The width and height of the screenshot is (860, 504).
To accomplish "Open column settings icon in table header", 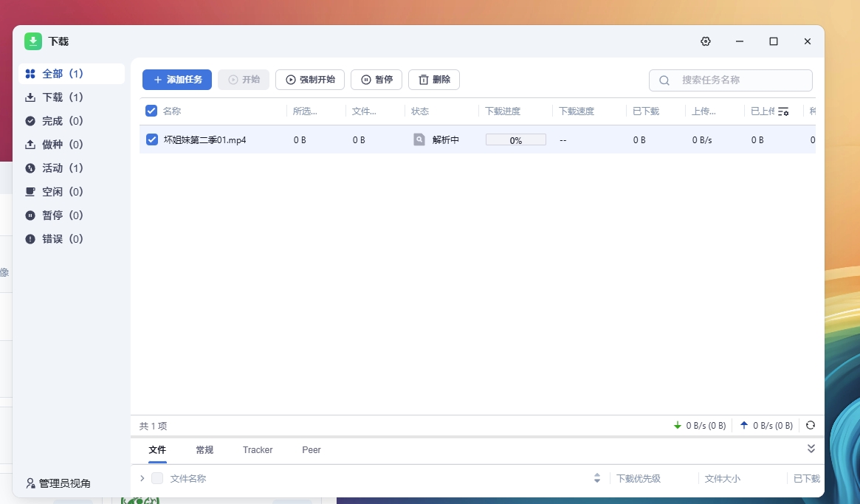I will tap(783, 111).
